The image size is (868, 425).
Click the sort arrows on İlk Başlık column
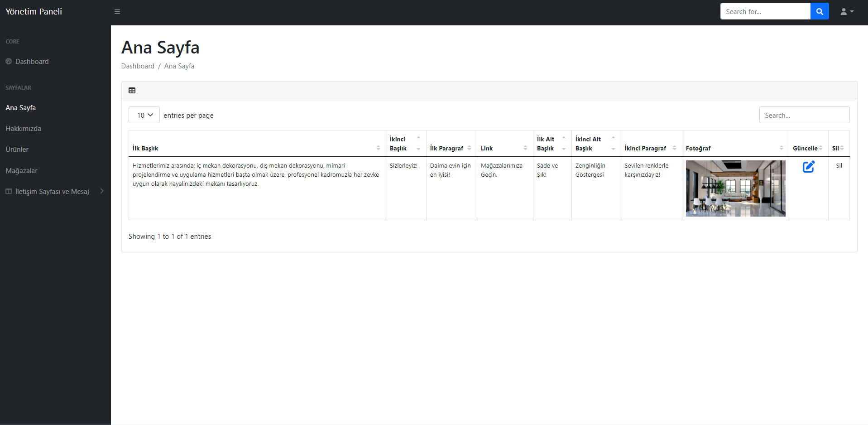click(379, 147)
